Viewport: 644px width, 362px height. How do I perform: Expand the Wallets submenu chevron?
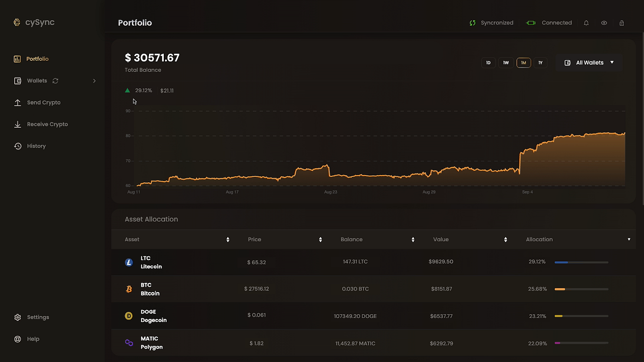coord(94,81)
